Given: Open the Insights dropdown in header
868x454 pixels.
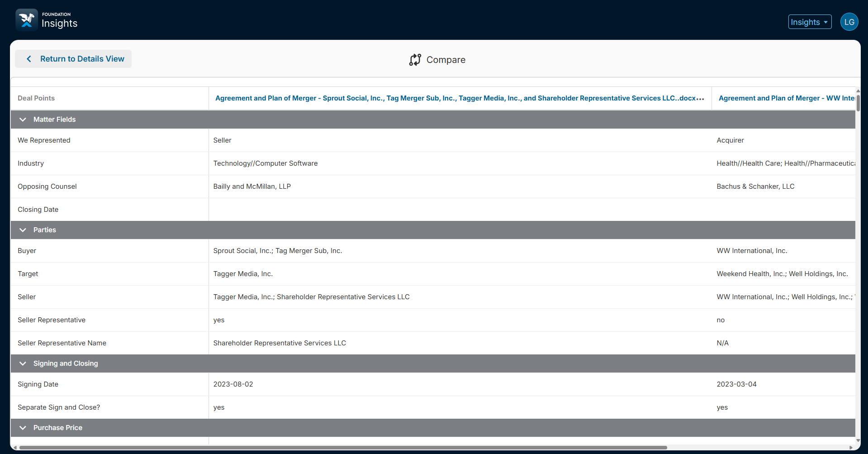Looking at the screenshot, I should coord(809,22).
